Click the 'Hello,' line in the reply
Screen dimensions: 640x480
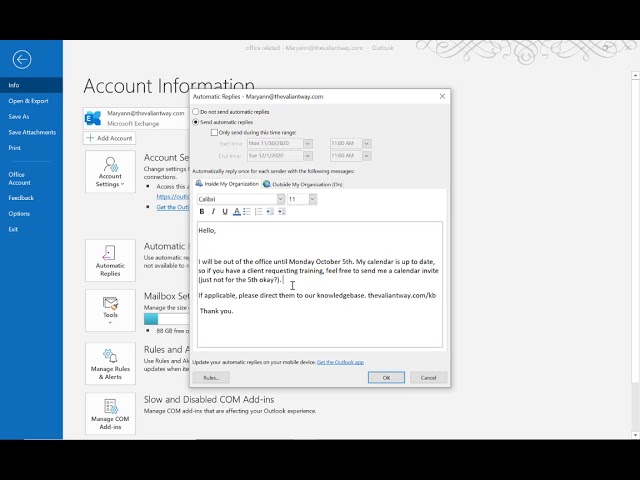click(x=207, y=231)
